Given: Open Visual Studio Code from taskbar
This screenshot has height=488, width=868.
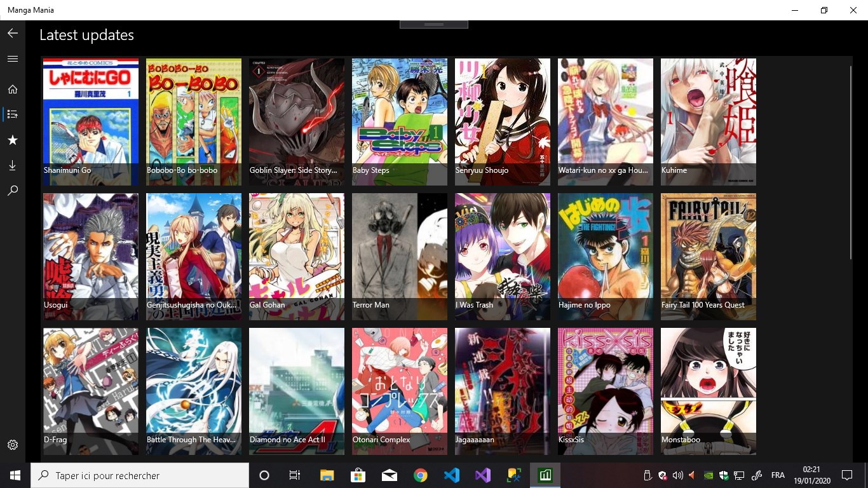Looking at the screenshot, I should pyautogui.click(x=452, y=475).
